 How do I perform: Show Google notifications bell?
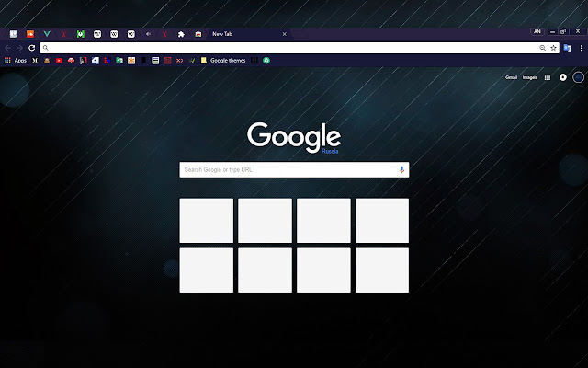[563, 77]
